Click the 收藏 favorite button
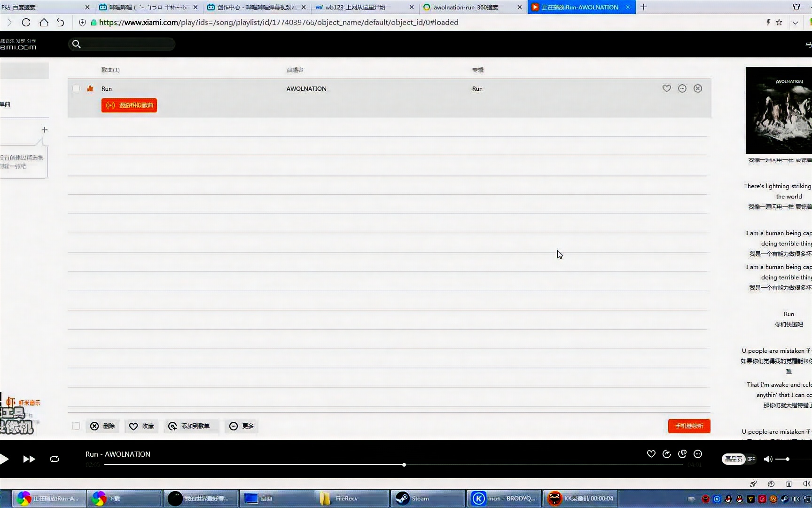The height and width of the screenshot is (508, 812). tap(142, 426)
